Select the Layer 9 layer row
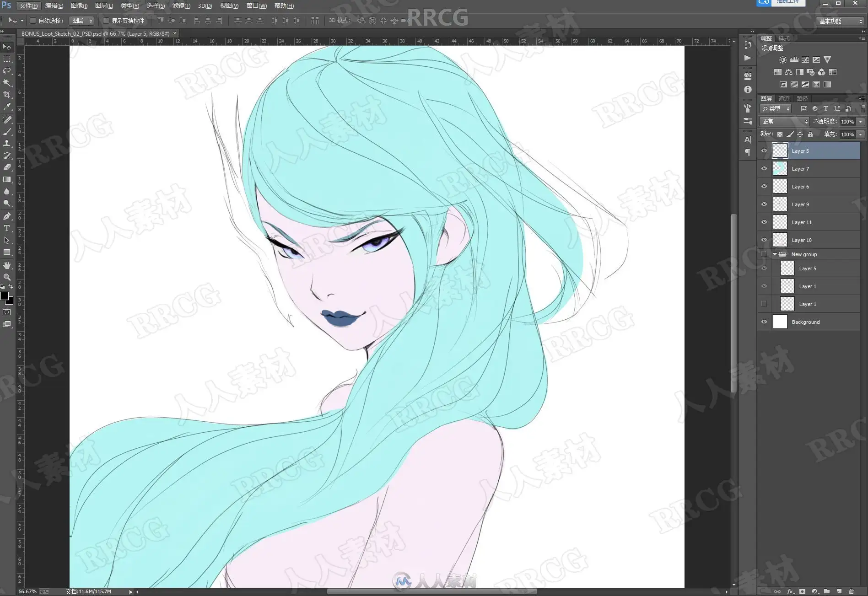868x596 pixels. [809, 204]
